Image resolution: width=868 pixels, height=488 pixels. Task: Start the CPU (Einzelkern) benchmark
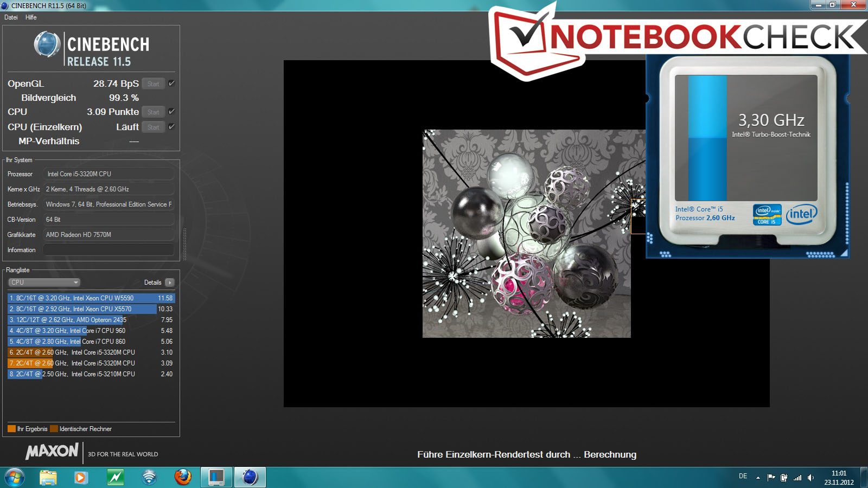click(154, 127)
